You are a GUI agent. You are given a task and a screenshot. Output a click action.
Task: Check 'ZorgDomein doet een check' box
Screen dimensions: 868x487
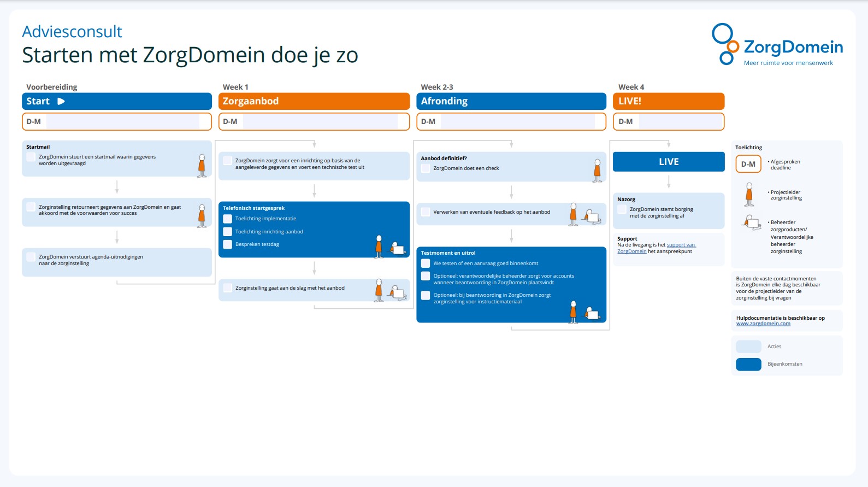(x=426, y=168)
